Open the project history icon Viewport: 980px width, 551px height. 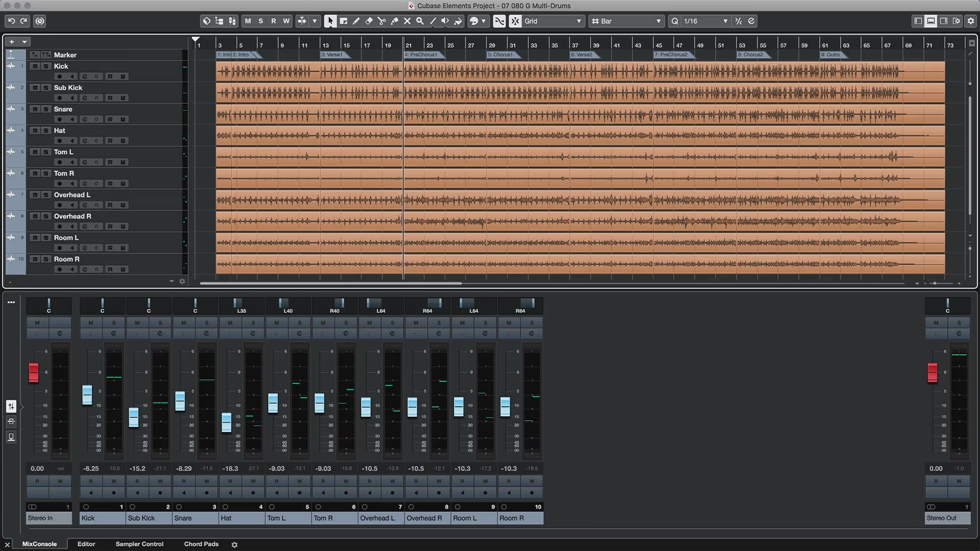click(x=40, y=21)
